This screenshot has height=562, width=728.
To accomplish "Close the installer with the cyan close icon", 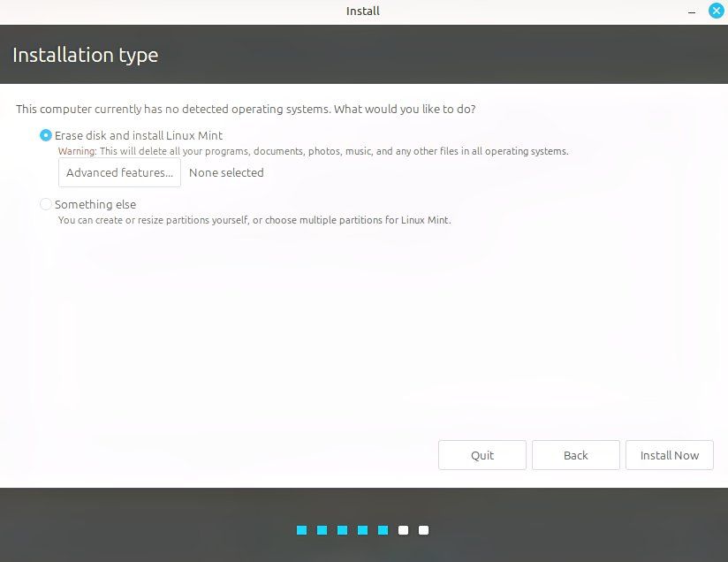I will [x=715, y=11].
